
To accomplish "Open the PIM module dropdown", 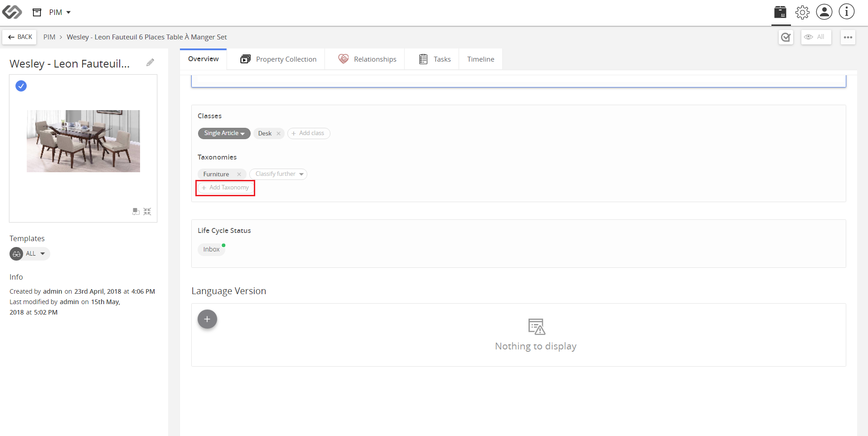I will pos(60,12).
